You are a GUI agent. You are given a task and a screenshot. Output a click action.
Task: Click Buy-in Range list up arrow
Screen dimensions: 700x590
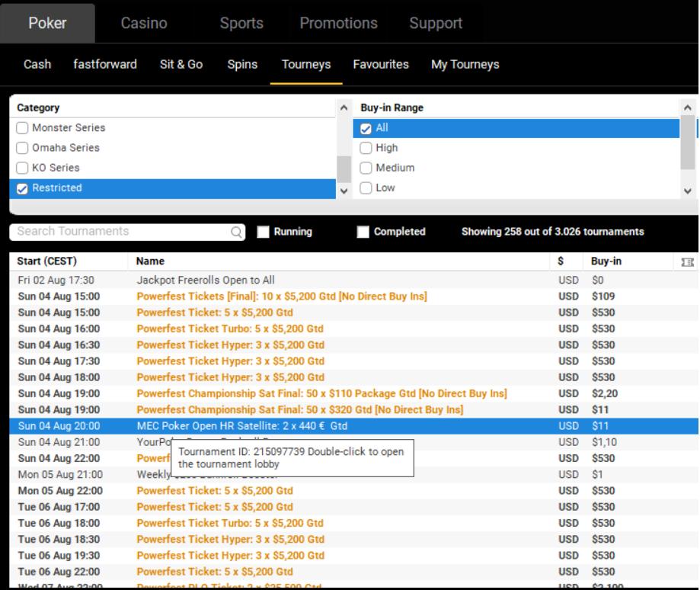pyautogui.click(x=688, y=107)
